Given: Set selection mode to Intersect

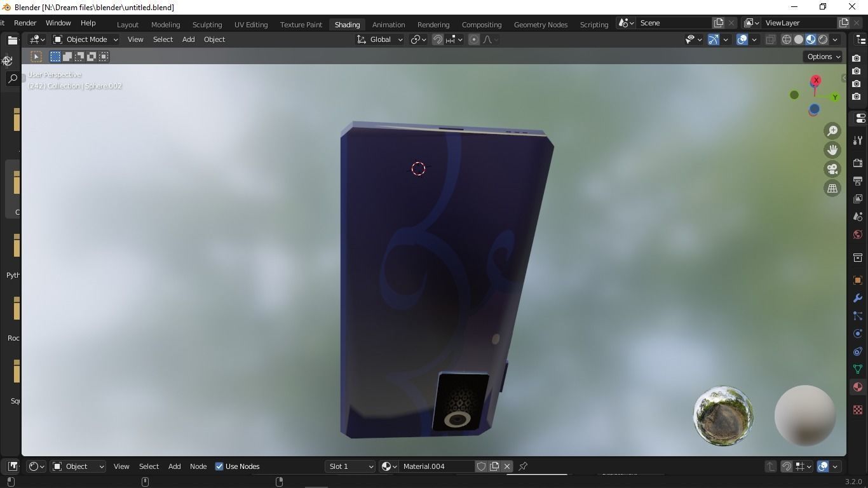Looking at the screenshot, I should tap(104, 57).
